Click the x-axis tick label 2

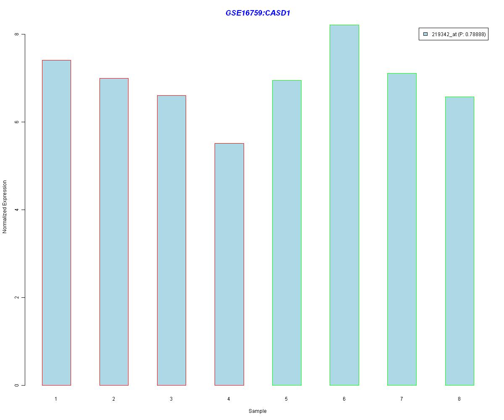click(x=113, y=399)
